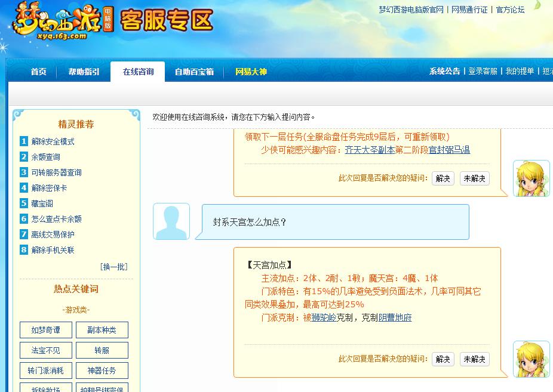Click number 8 icon beside 解除手机关联
Screen dimensions: 553x392
24,250
